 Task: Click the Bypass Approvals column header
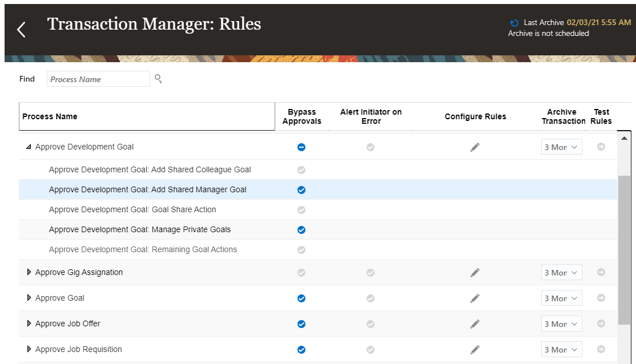(301, 116)
